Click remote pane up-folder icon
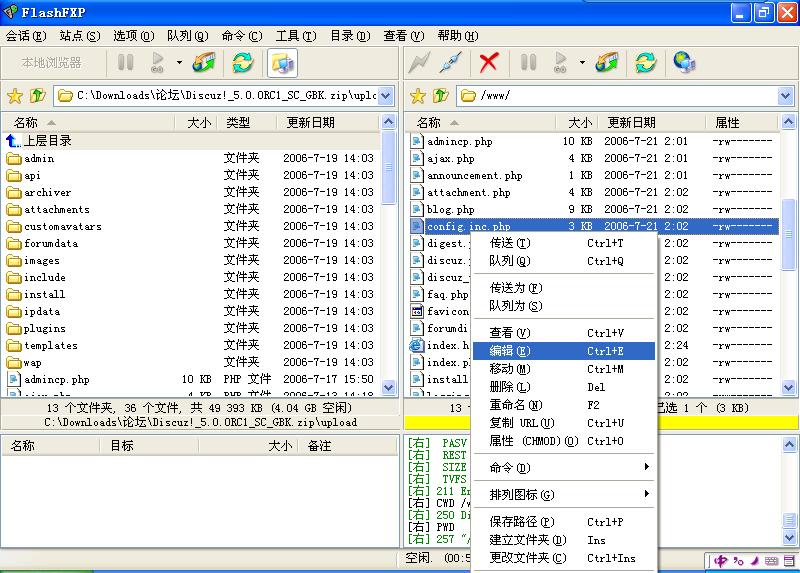 pyautogui.click(x=441, y=95)
